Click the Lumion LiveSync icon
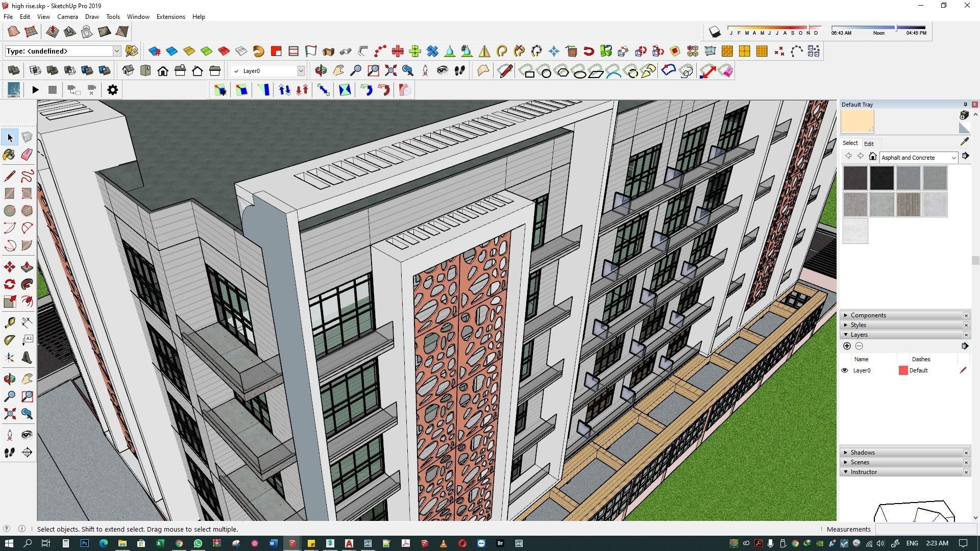Image resolution: width=980 pixels, height=551 pixels. 14,90
